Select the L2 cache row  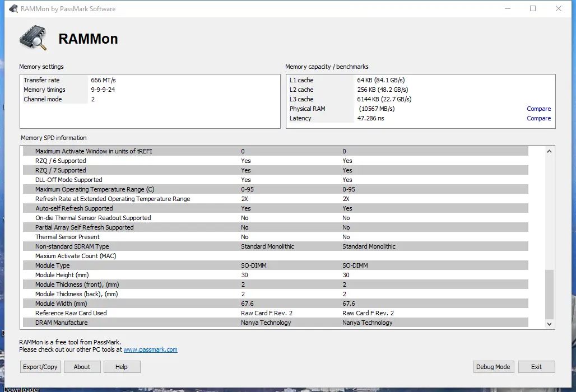coord(421,90)
